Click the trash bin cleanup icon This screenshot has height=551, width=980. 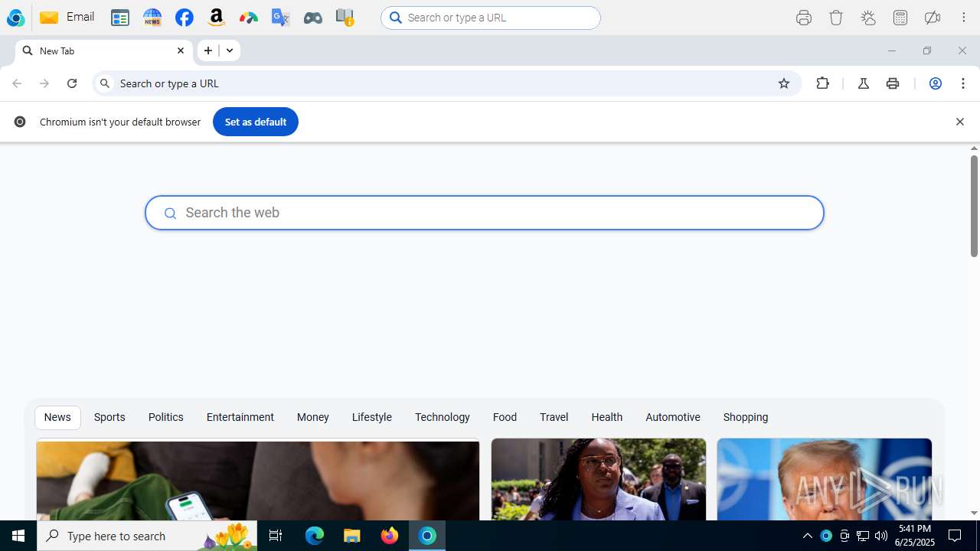point(836,18)
